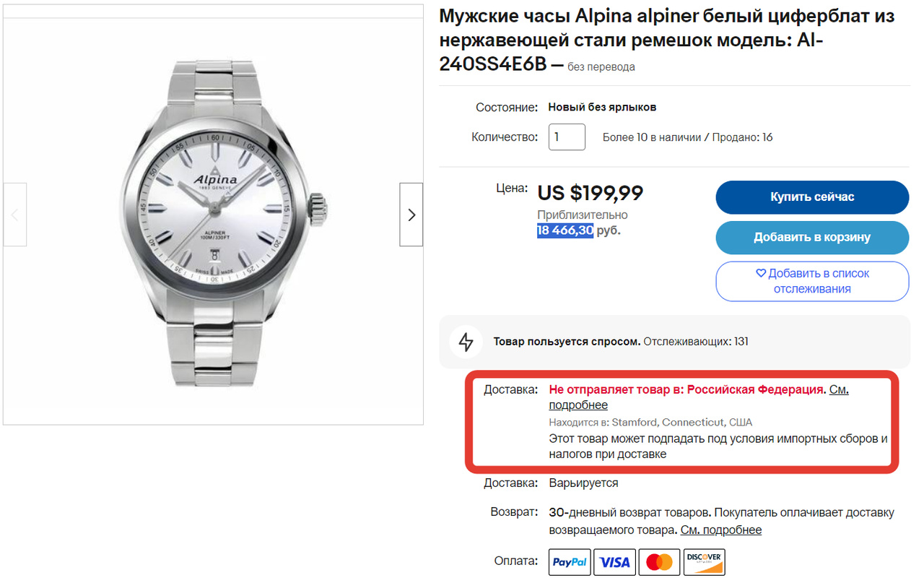The image size is (924, 583).
Task: Click the previous image arrow
Action: point(15,215)
